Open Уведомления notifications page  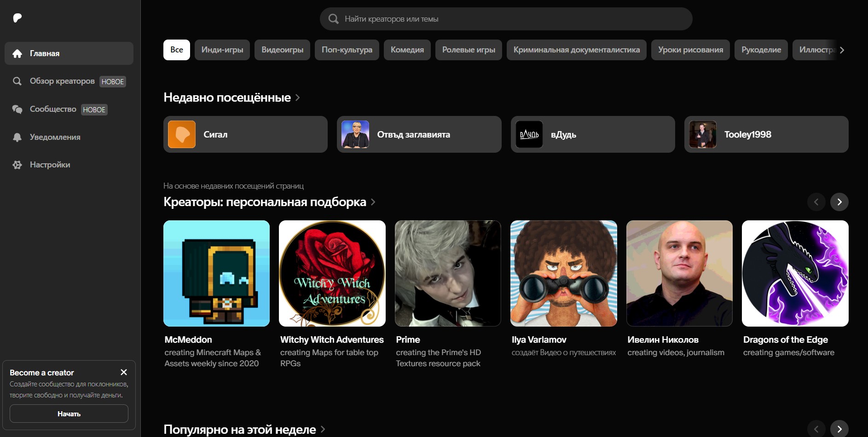(69, 137)
